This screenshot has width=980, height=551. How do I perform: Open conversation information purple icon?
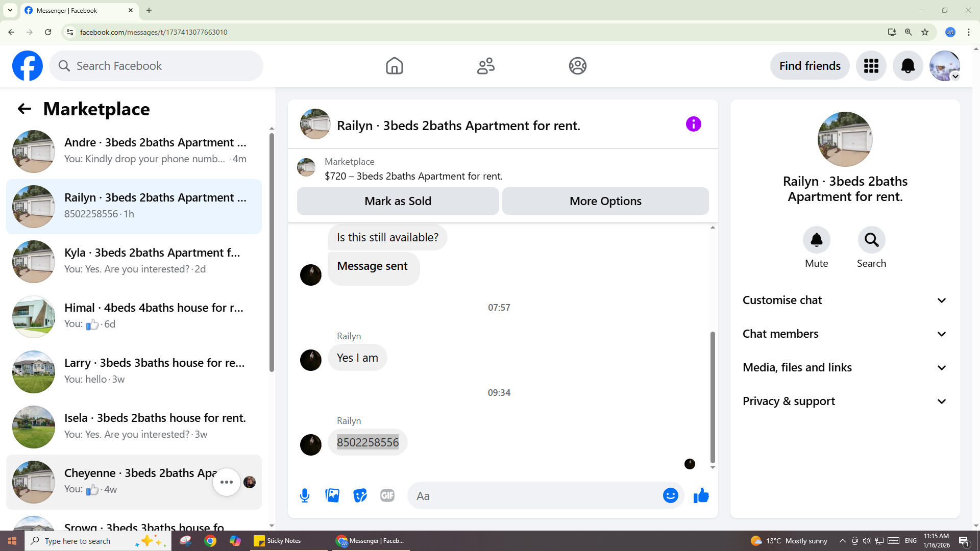coord(693,124)
